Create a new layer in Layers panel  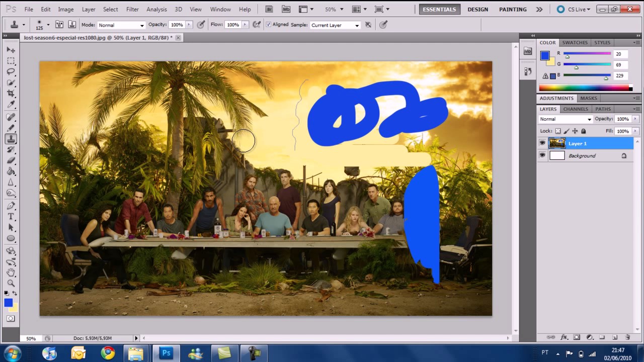tap(614, 337)
